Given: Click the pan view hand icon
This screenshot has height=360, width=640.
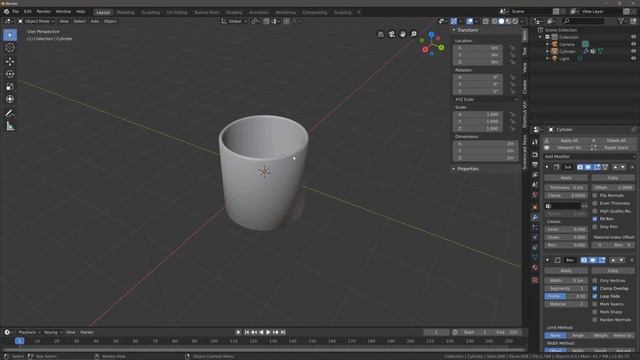Looking at the screenshot, I should coord(402,34).
